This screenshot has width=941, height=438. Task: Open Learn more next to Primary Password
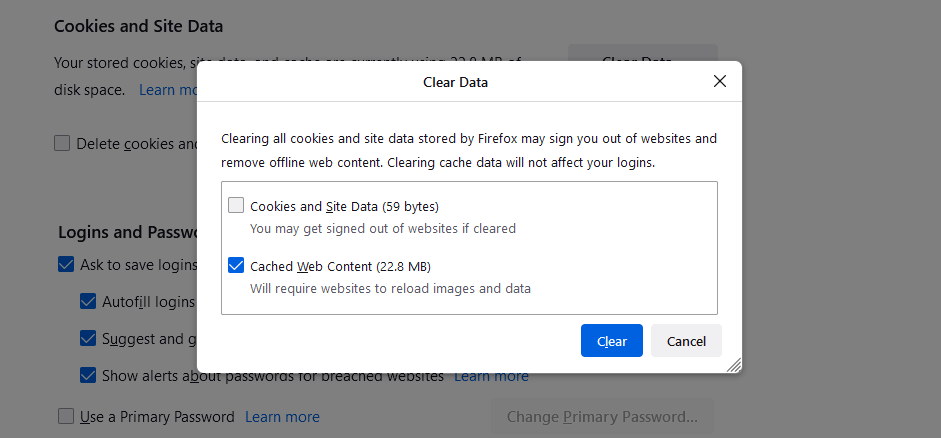282,416
